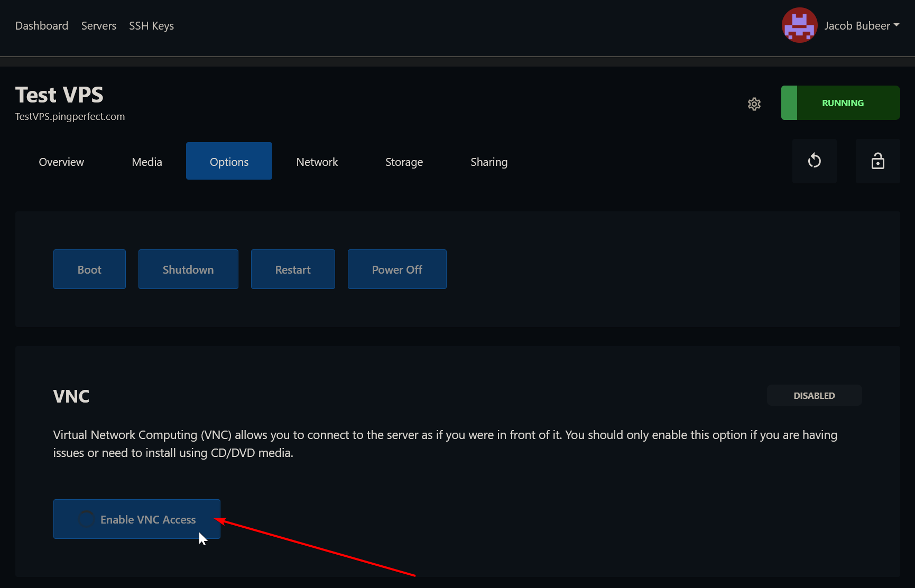Click the user avatar image
Screen dimensions: 915x588
click(x=799, y=25)
